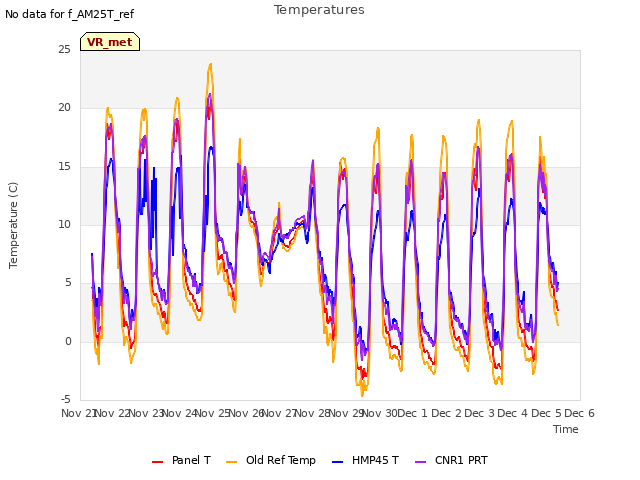Click the orange Old Ref Temp swatch

coord(231,462)
